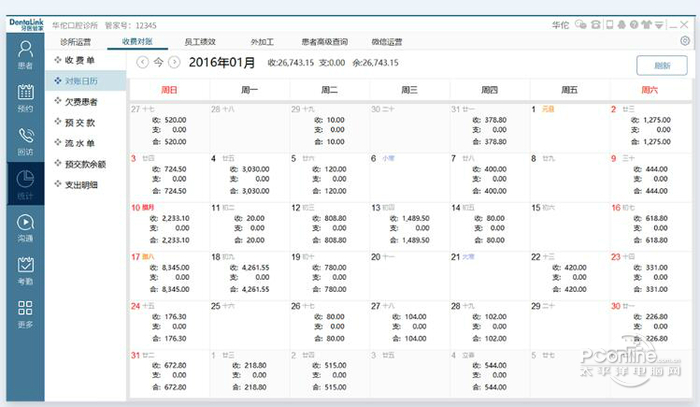Click the DentaLink logo
This screenshot has height=407, width=700.
[x=26, y=24]
